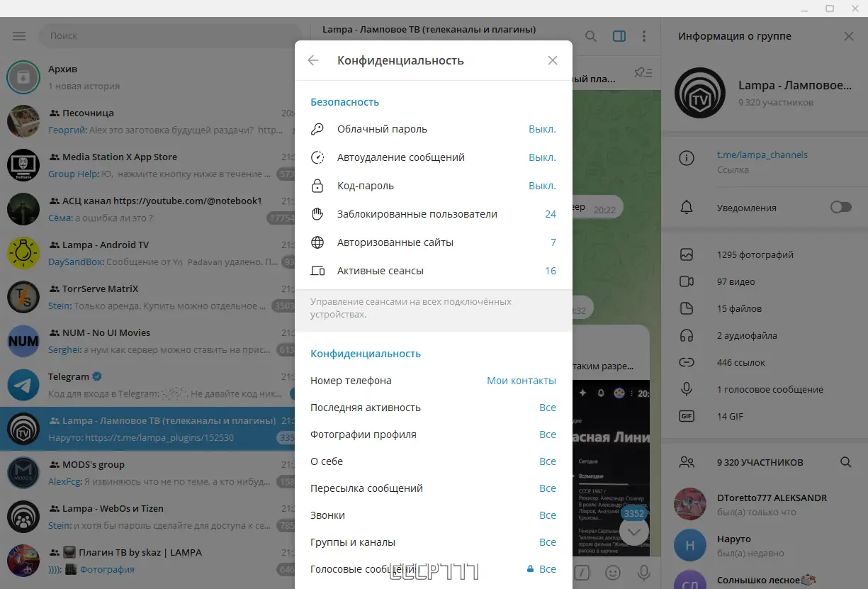Open 1 голосовое сообщение entry
This screenshot has height=589, width=868.
tap(764, 389)
